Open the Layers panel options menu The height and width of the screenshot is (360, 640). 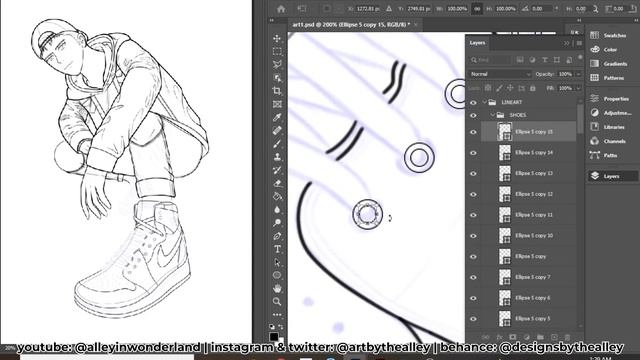click(579, 43)
